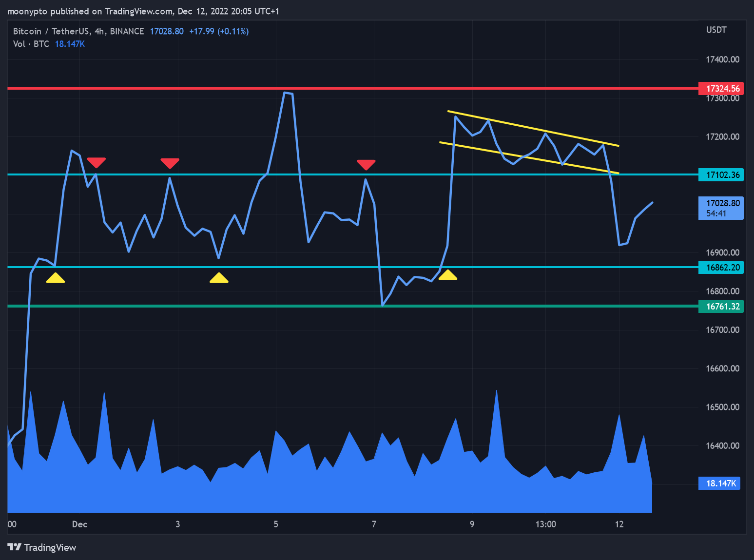Click the red 17324.56 price label

[721, 88]
